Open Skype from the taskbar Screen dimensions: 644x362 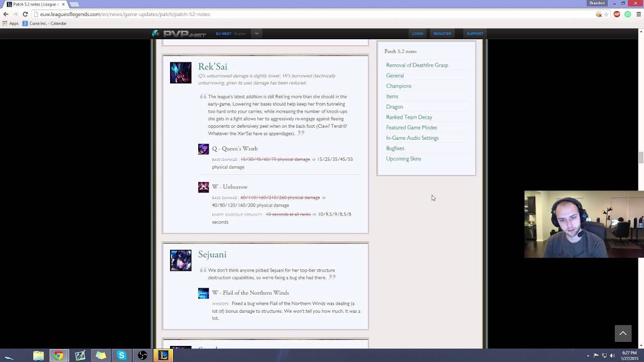click(x=121, y=356)
